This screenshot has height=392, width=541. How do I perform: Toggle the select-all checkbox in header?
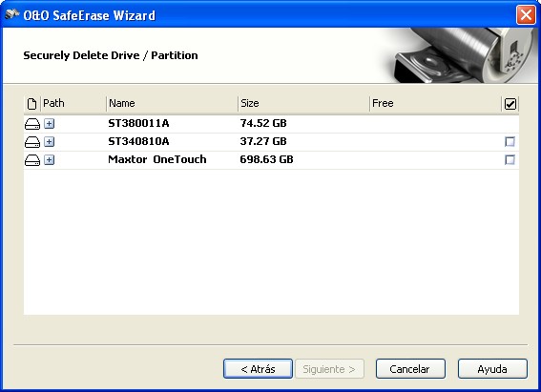[510, 104]
